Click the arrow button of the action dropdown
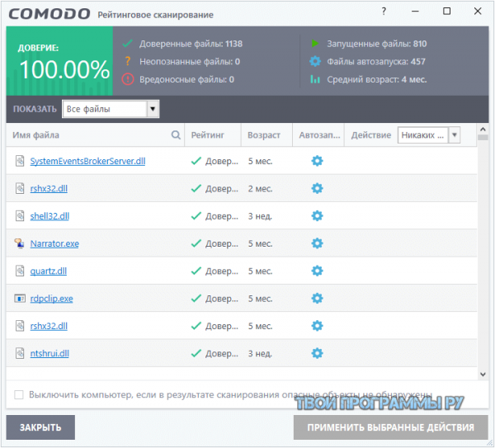Viewport: 495px width, 448px height. (x=455, y=135)
